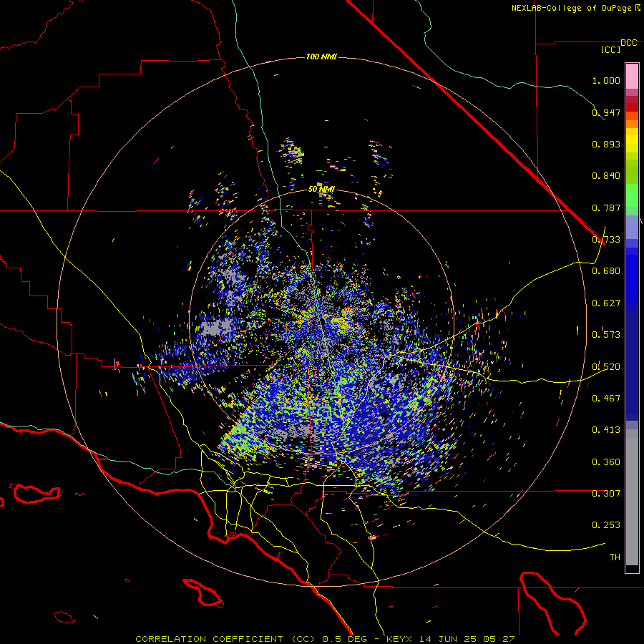Click the [CC] legend header
This screenshot has height=644, width=644.
click(610, 49)
